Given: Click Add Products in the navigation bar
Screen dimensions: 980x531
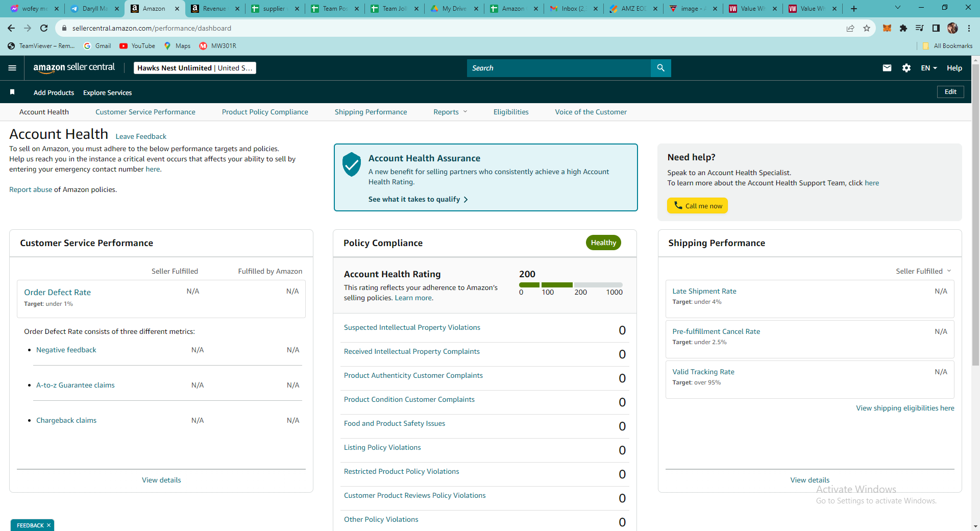Looking at the screenshot, I should click(x=54, y=92).
